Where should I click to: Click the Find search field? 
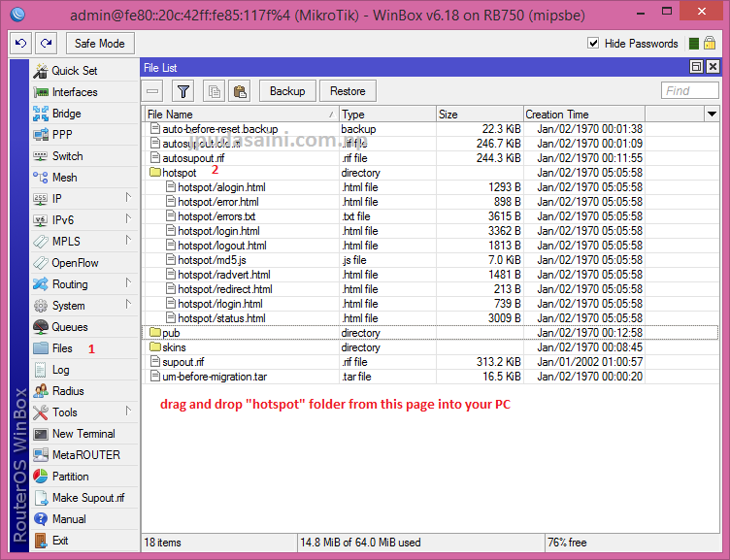point(690,91)
